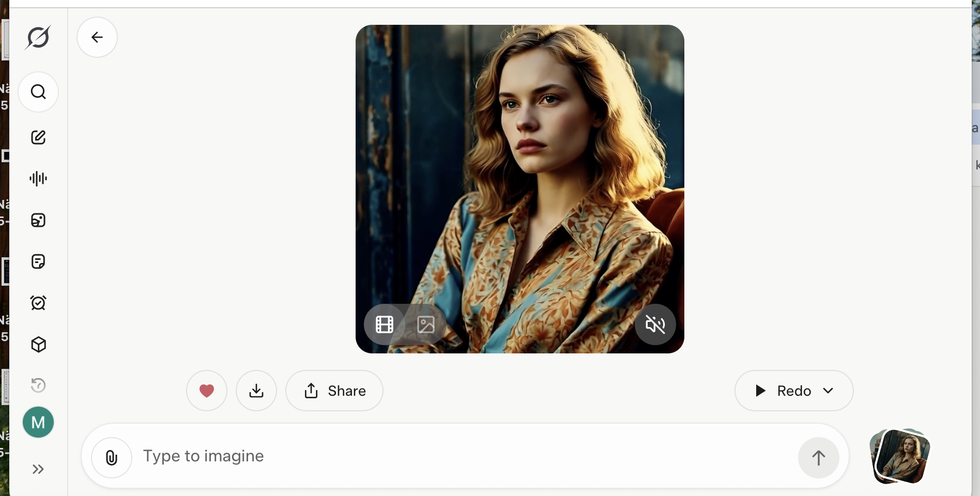Viewport: 980px width, 496px height.
Task: Go back using the arrow button
Action: click(x=97, y=37)
